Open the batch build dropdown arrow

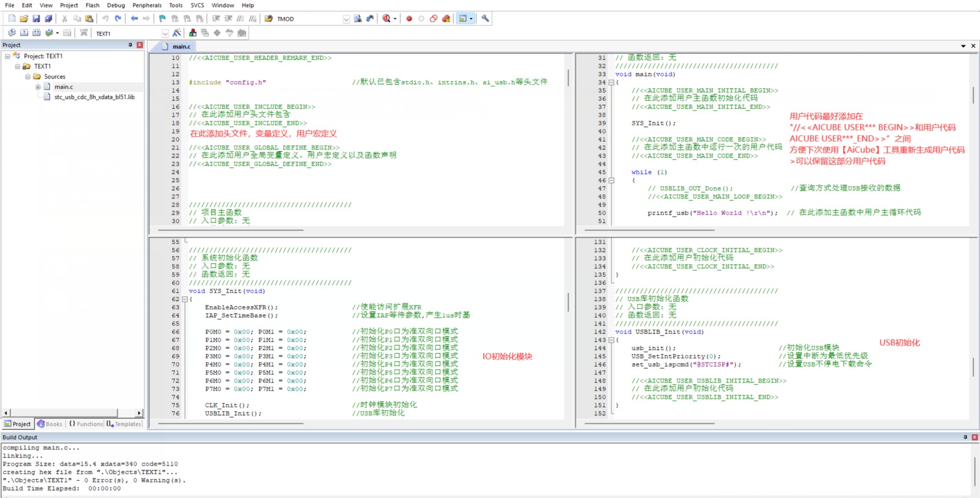57,33
